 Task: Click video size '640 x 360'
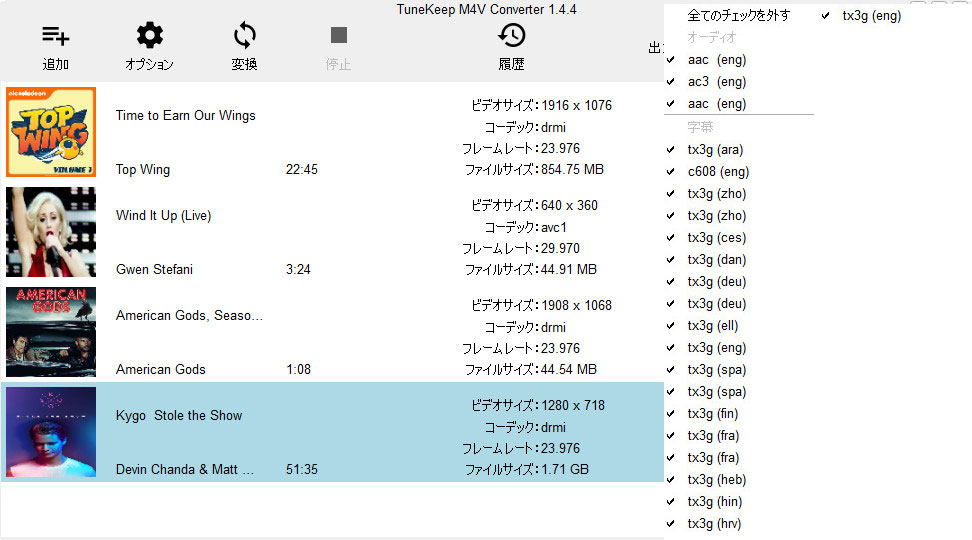pos(569,206)
